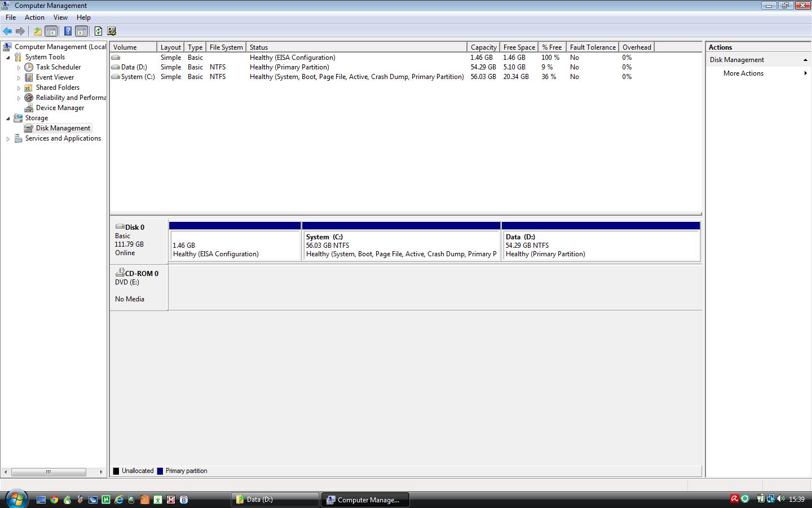Switch to the Data (D:) taskbar window
812x508 pixels.
pos(275,500)
